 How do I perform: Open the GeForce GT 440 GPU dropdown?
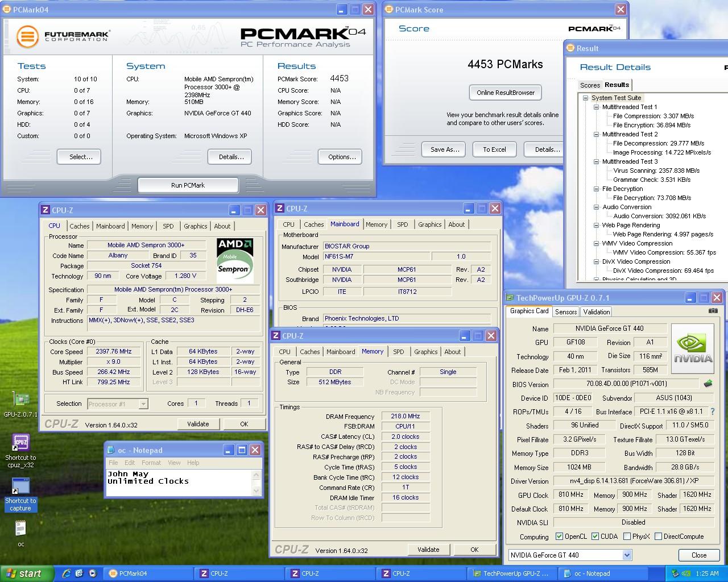[627, 555]
